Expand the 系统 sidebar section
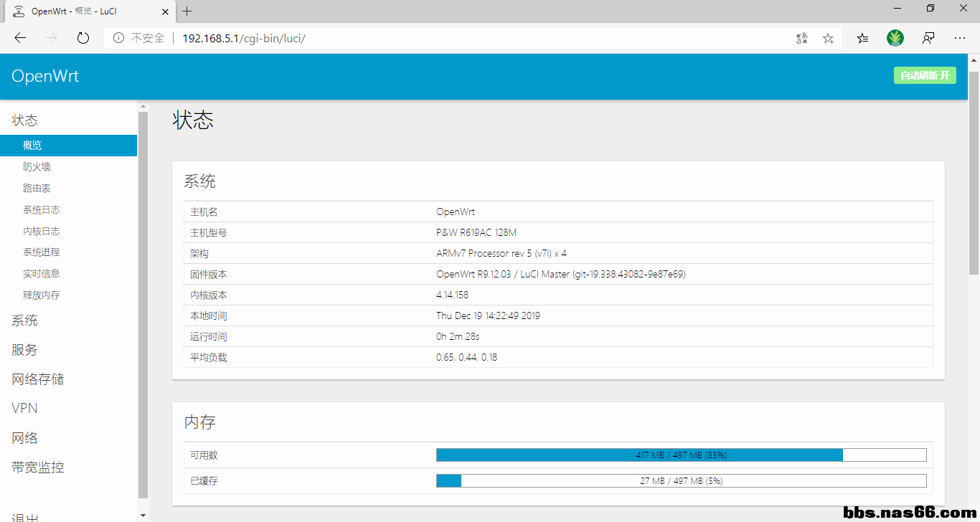The height and width of the screenshot is (522, 980). (x=25, y=321)
